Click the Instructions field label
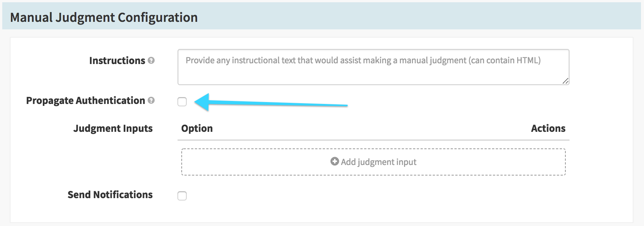 coord(117,61)
